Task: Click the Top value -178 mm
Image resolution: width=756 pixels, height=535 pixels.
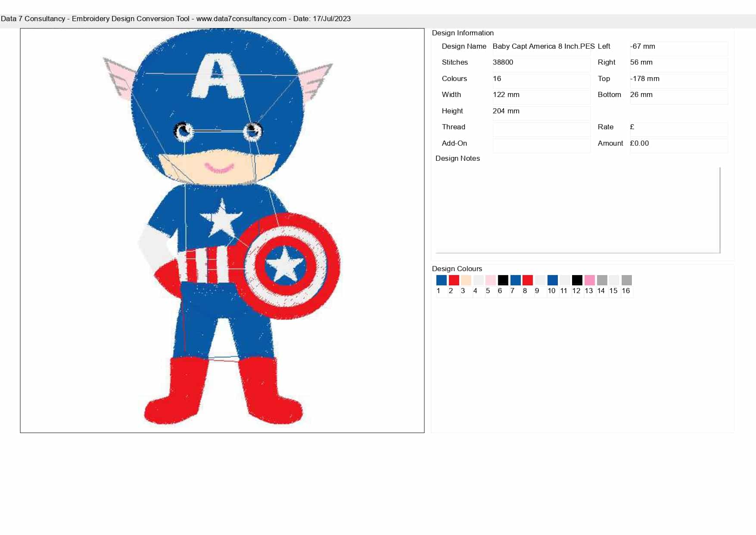Action: coord(679,81)
